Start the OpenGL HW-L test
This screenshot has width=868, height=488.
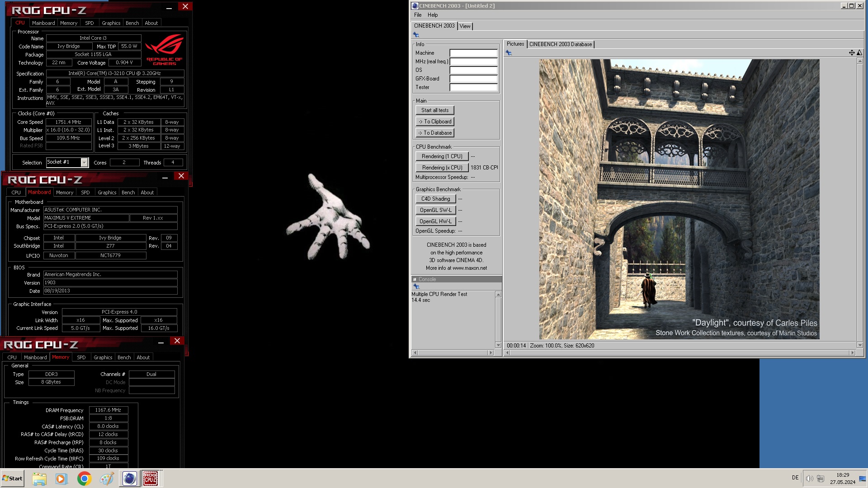(435, 221)
